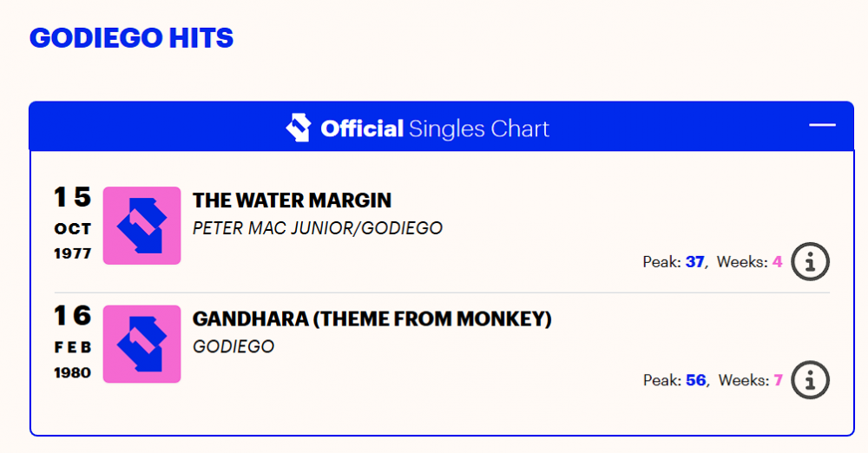Collapse the Official Singles Chart panel

coord(822,125)
